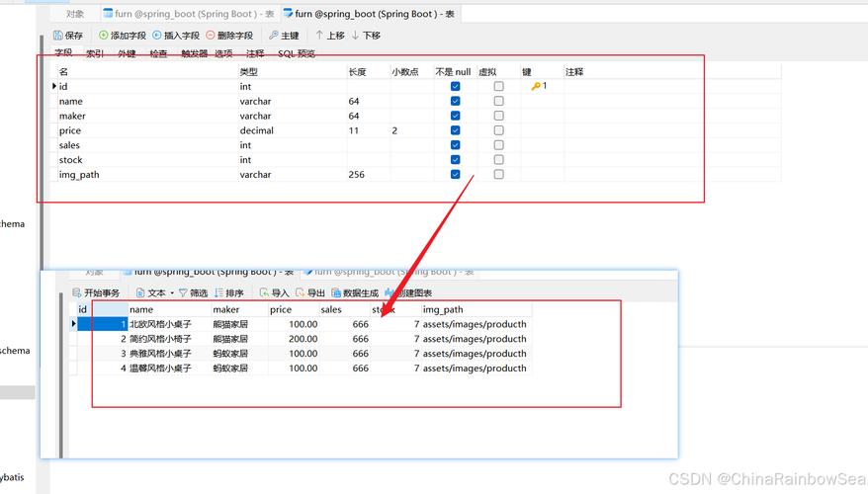Select the img_path field name cell
Screen dimensions: 868x494
(x=147, y=174)
